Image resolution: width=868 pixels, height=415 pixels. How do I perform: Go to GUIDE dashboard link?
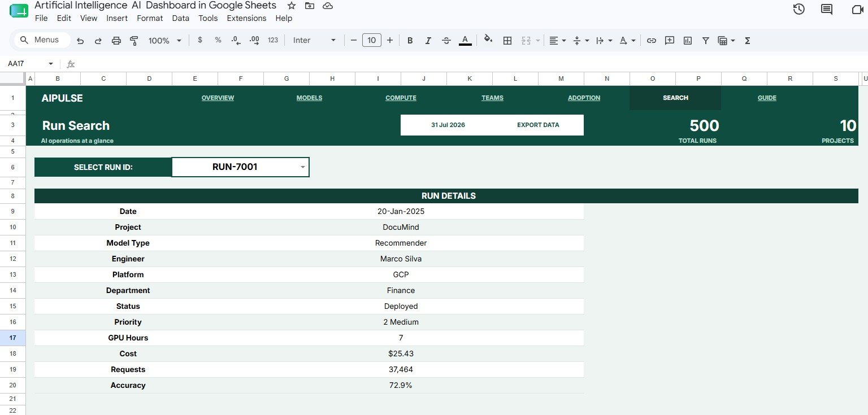(767, 98)
